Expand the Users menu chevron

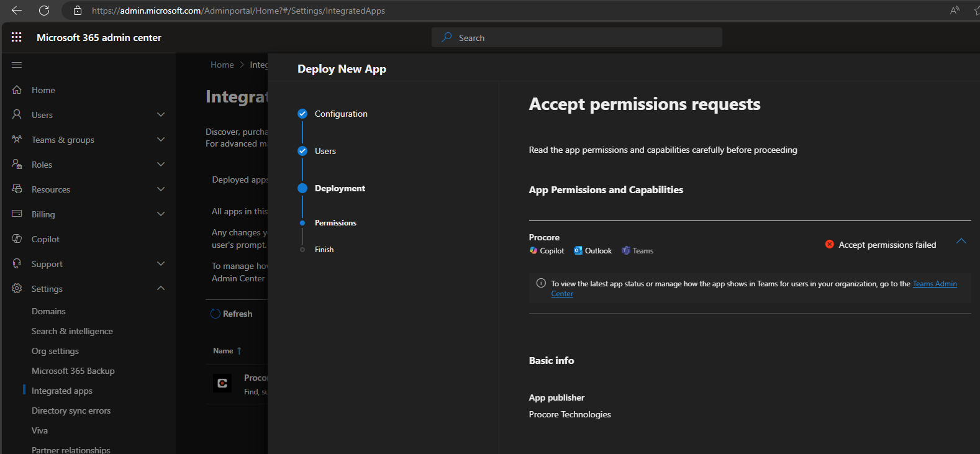[x=161, y=115]
